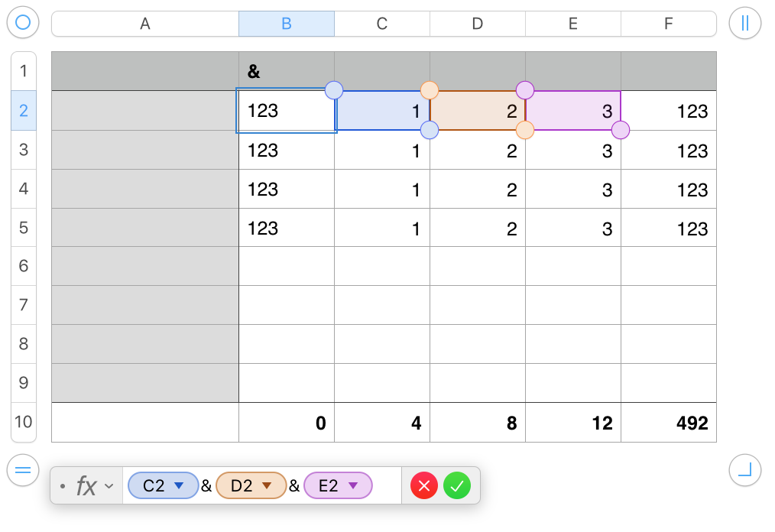
Task: Tap the blue selection handle on cell B2
Action: (334, 90)
